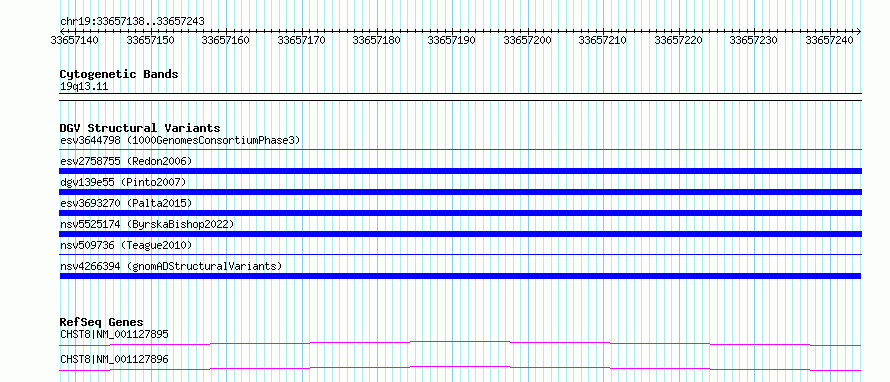Open variant esv3644798 (1000GenomesConsortiumPhase3)
This screenshot has width=890, height=382.
coord(180,140)
